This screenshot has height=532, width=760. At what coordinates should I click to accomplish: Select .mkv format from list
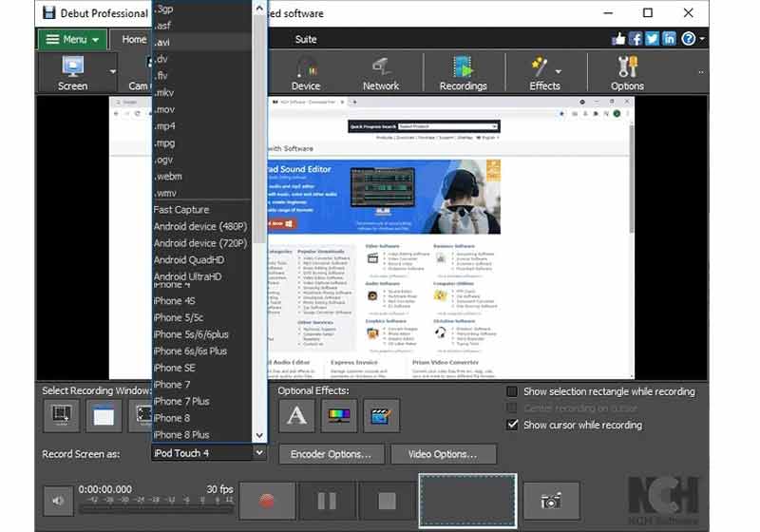point(202,92)
